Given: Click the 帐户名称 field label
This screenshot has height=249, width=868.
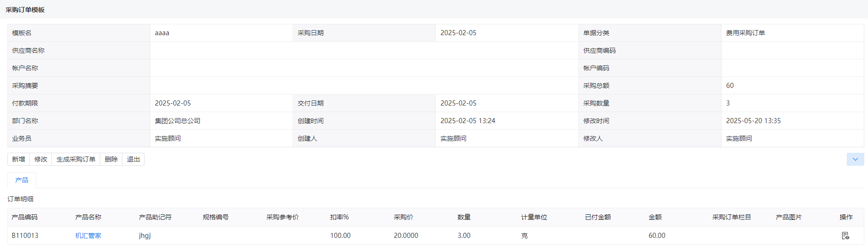Looking at the screenshot, I should pyautogui.click(x=25, y=68).
